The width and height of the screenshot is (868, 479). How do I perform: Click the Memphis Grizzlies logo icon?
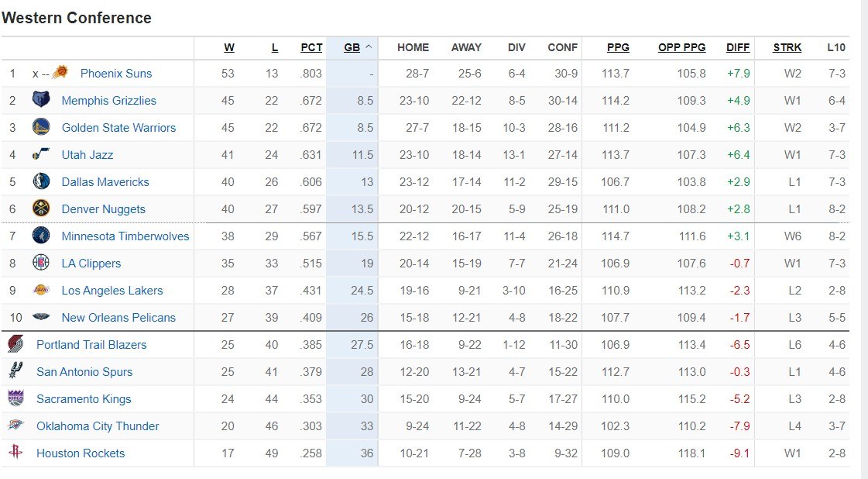pos(41,100)
